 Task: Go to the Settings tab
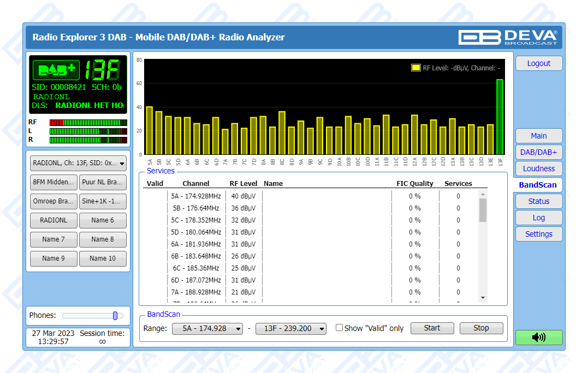click(538, 234)
